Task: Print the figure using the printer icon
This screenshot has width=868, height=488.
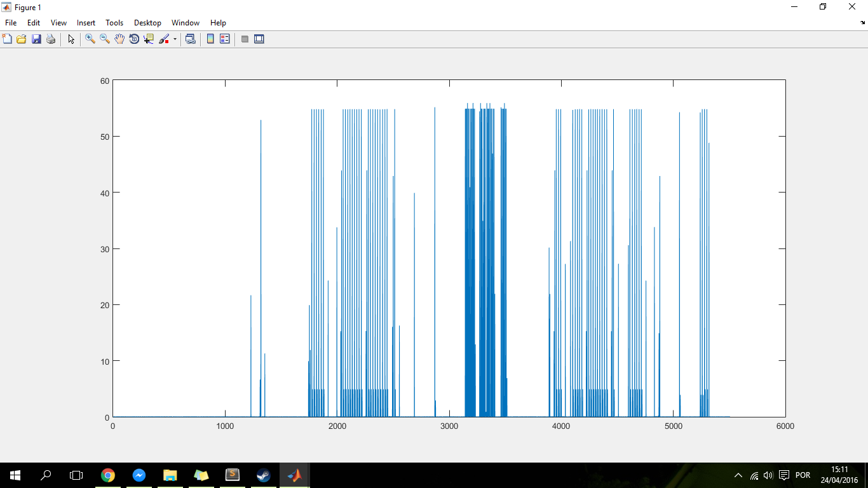Action: tap(51, 39)
